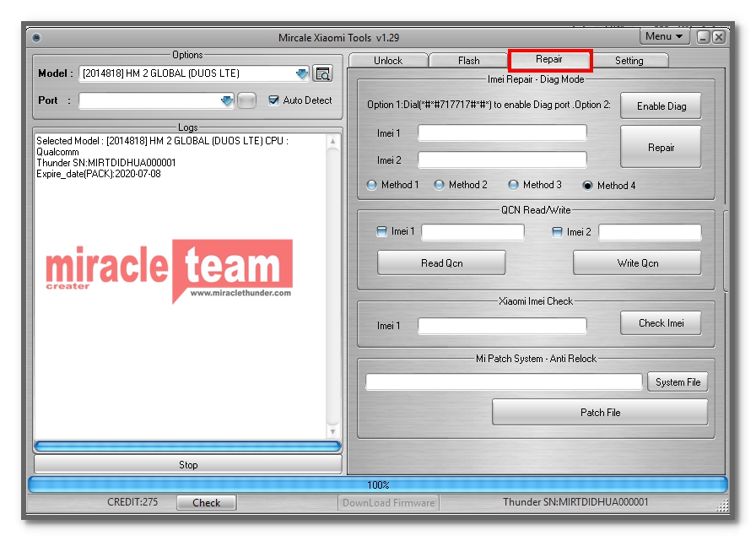Click the logs scrollbar up arrow
Image resolution: width=756 pixels, height=541 pixels.
click(332, 142)
